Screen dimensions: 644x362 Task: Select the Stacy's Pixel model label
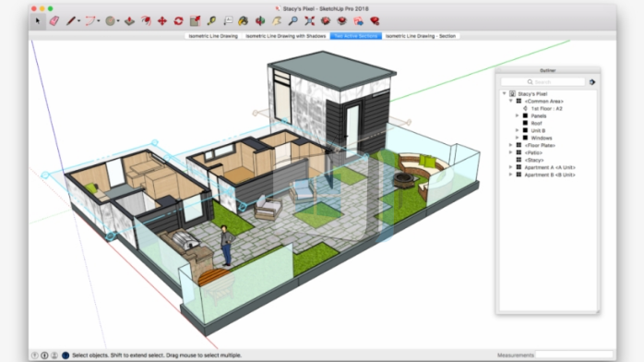click(532, 93)
